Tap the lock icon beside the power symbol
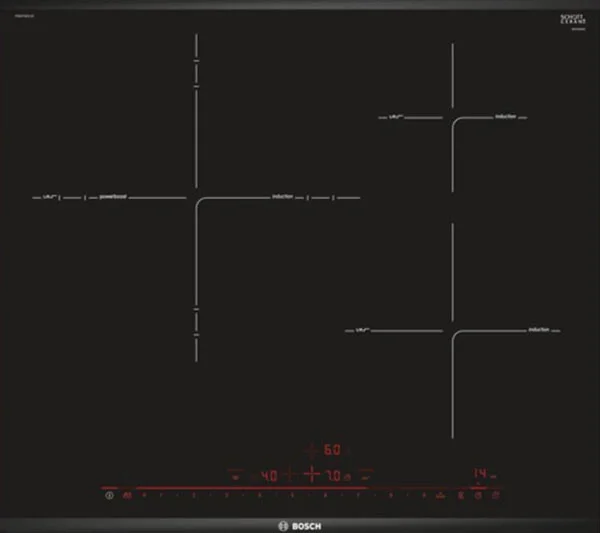Viewport: 600px width, 533px height. click(126, 494)
